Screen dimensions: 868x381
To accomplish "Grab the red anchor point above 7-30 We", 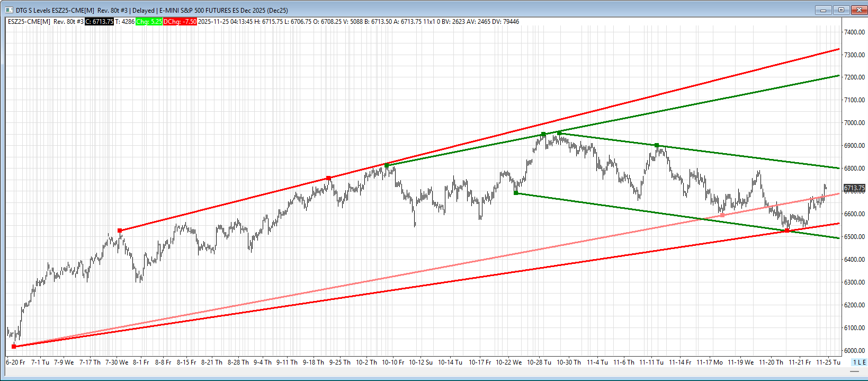I will tap(120, 231).
